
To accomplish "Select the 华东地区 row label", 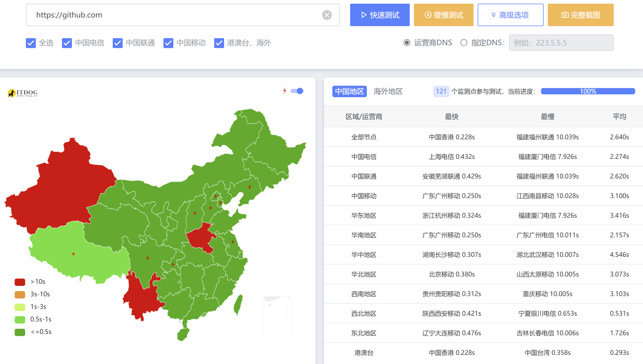I will pyautogui.click(x=364, y=215).
